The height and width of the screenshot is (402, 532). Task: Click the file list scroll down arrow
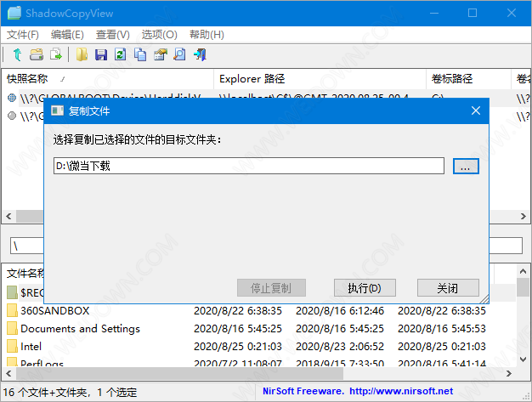[x=523, y=359]
